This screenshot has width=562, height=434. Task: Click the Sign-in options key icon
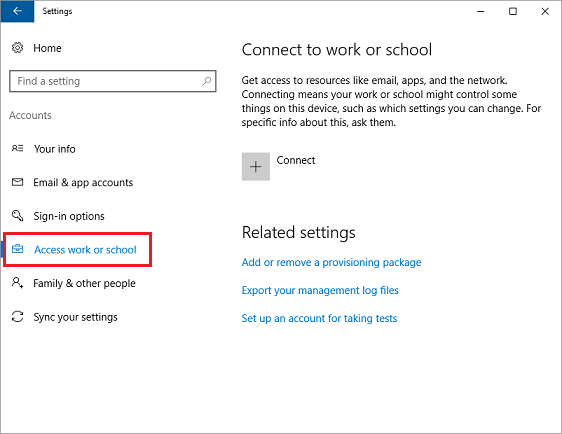click(17, 215)
